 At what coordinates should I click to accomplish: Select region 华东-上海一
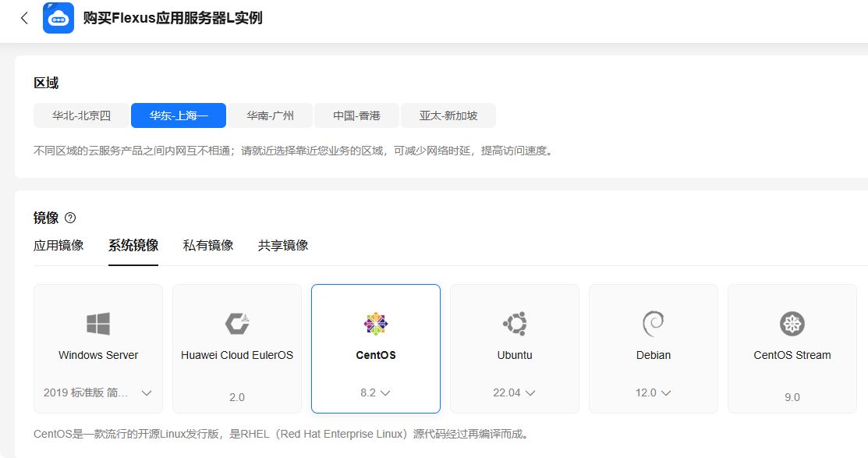(x=179, y=115)
